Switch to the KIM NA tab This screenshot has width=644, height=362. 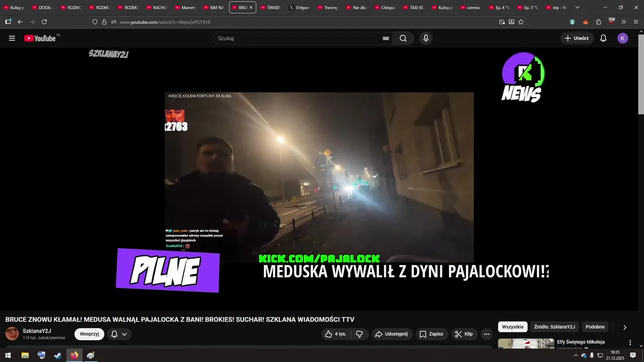tap(213, 8)
